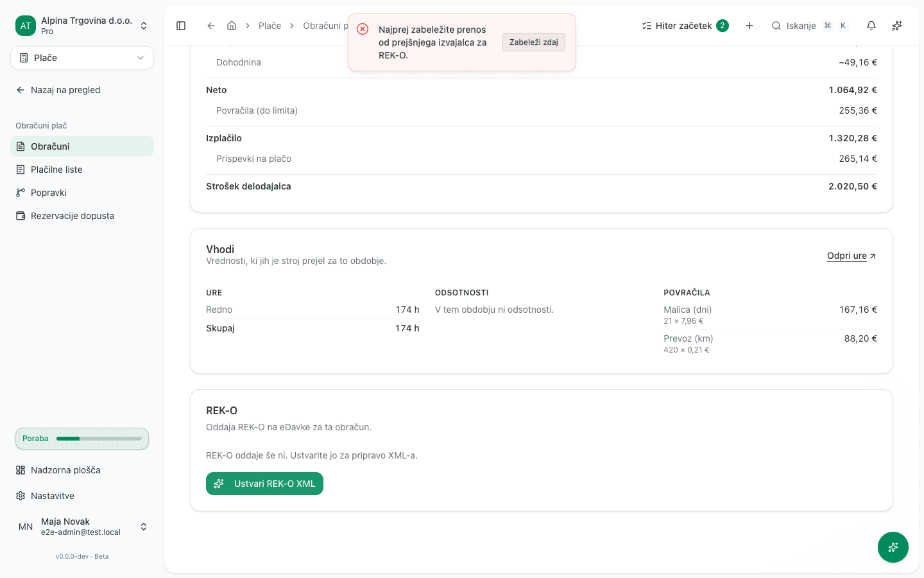Toggle the sidebar panel icon

pos(181,26)
